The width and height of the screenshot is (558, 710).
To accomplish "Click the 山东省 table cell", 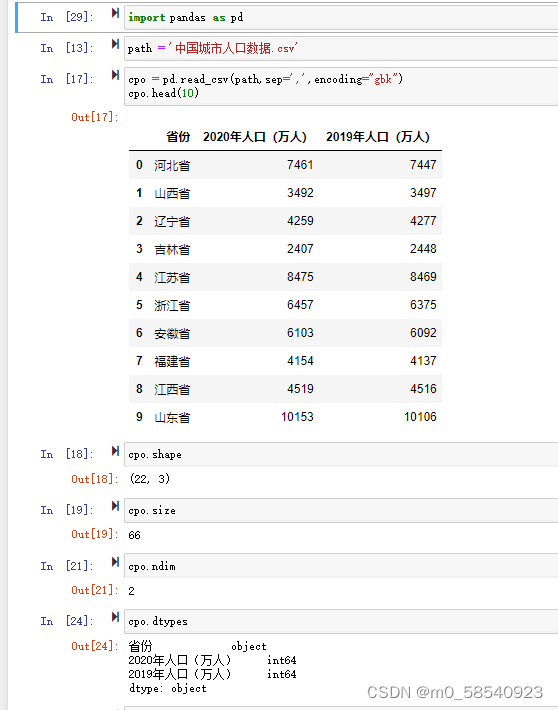I will 172,417.
